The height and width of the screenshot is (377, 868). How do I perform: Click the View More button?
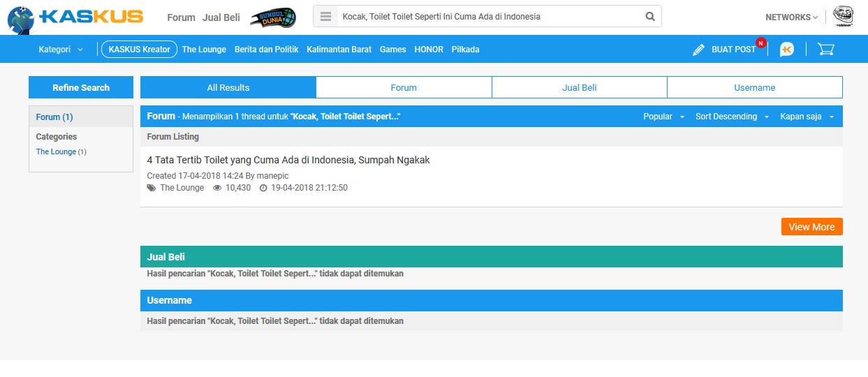click(811, 227)
